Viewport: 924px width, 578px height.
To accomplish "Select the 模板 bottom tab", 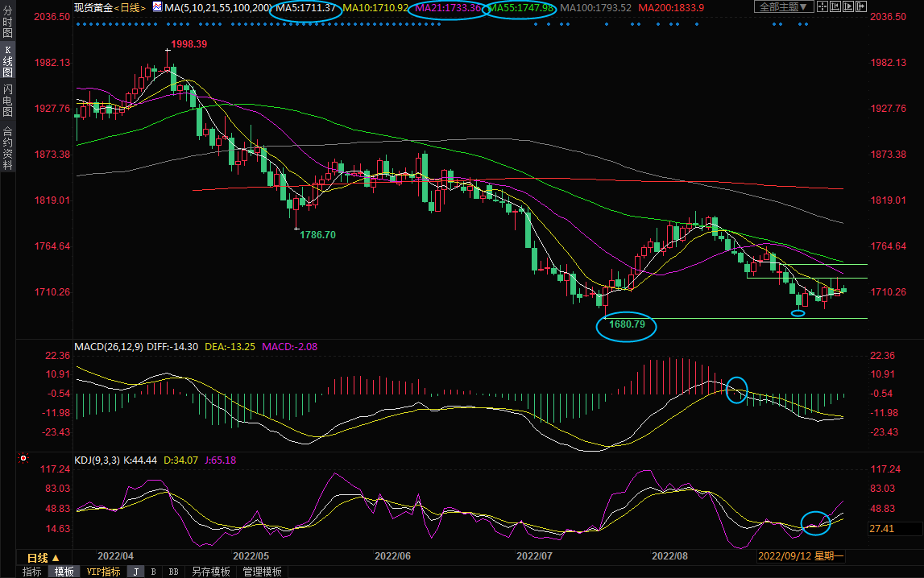I will point(64,572).
